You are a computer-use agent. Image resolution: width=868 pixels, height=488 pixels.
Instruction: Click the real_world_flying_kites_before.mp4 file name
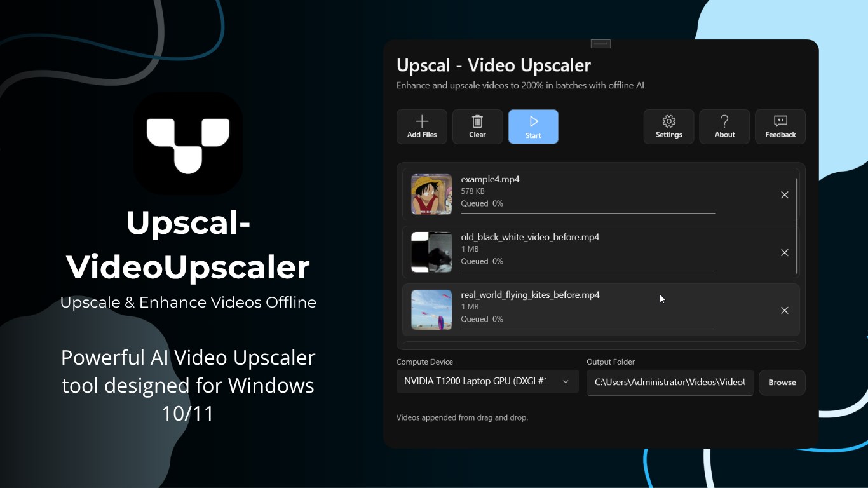coord(530,295)
